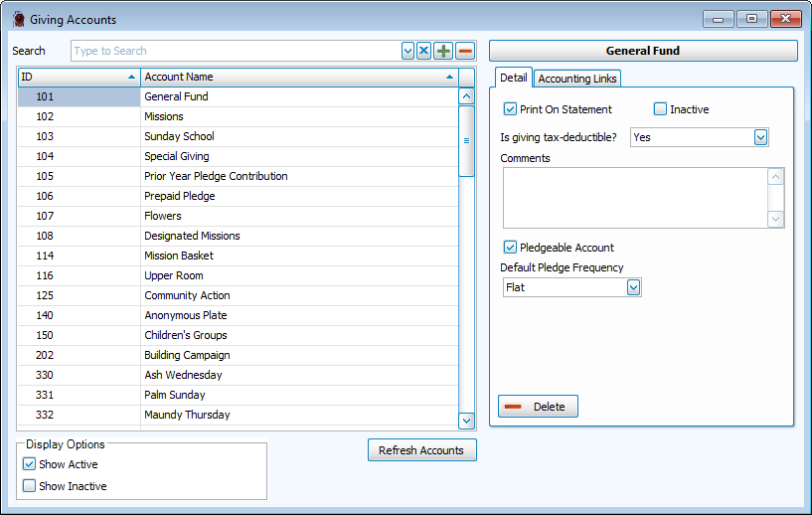812x515 pixels.
Task: Open the search box dropdown arrow
Action: click(x=407, y=51)
